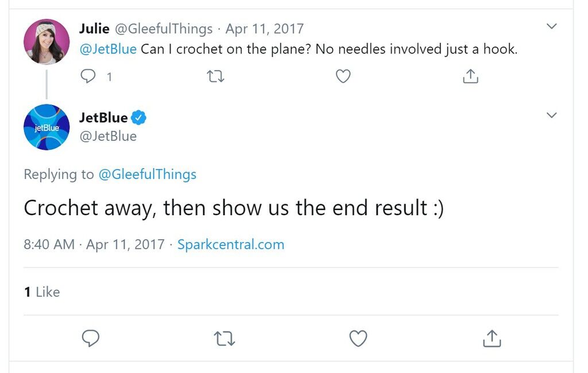
Task: Open Julie's profile picture
Action: (x=47, y=42)
